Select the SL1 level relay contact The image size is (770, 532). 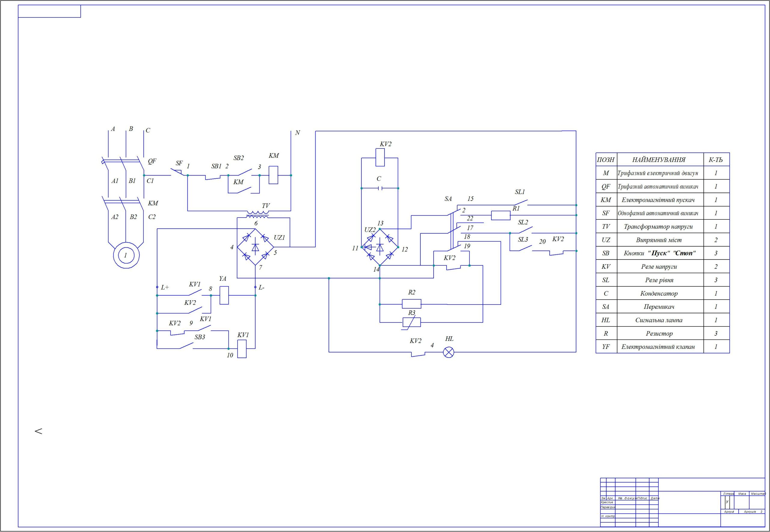coord(520,202)
